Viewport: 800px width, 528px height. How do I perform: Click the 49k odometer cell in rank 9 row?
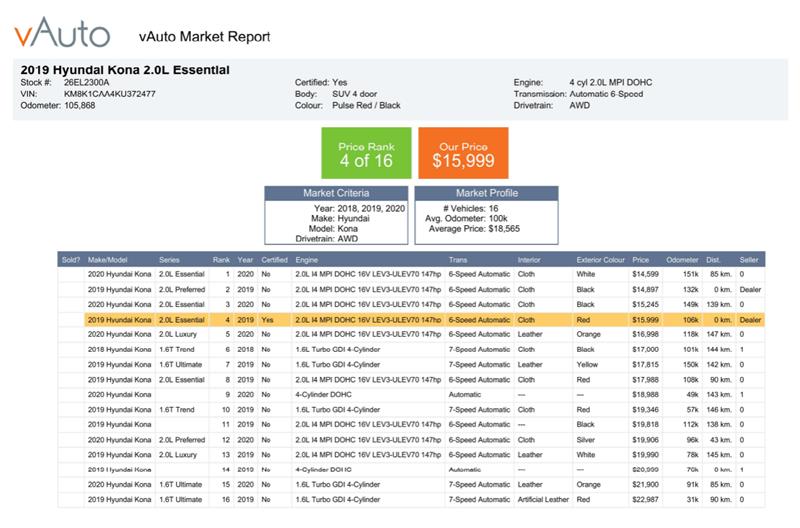pos(692,394)
